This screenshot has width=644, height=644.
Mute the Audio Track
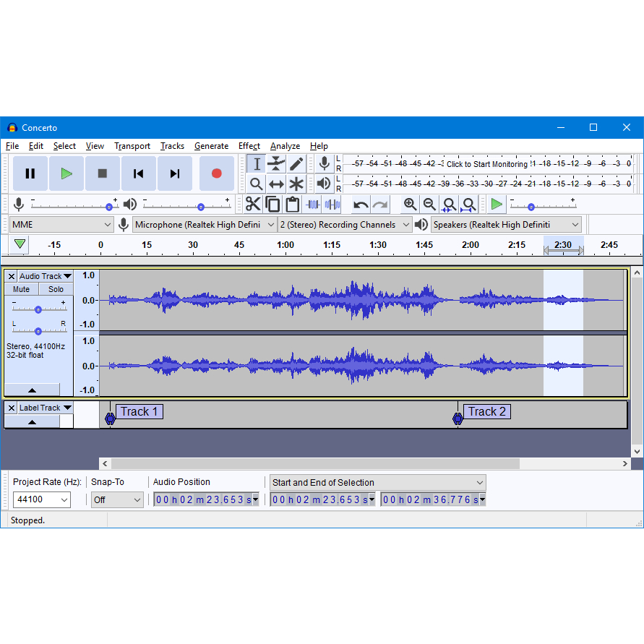coord(22,289)
